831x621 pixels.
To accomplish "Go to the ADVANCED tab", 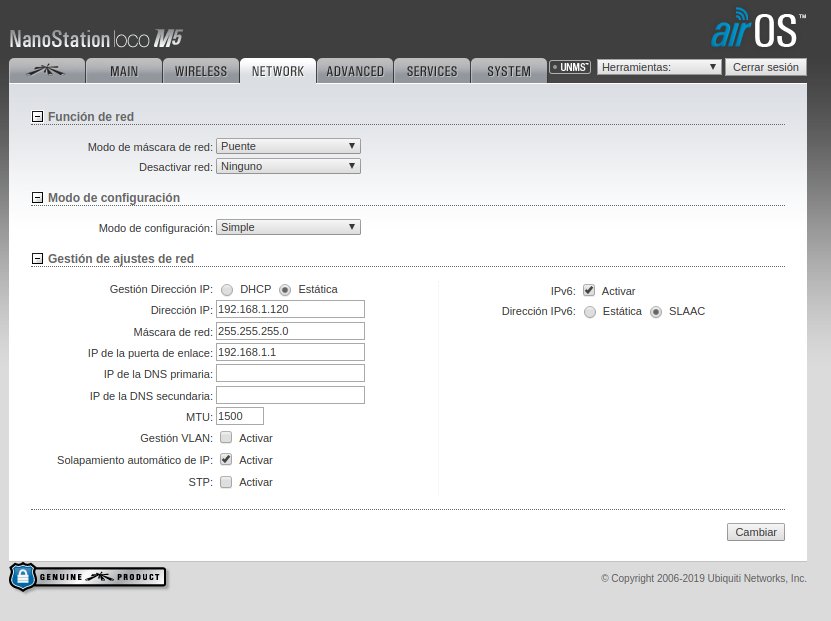I will point(355,70).
